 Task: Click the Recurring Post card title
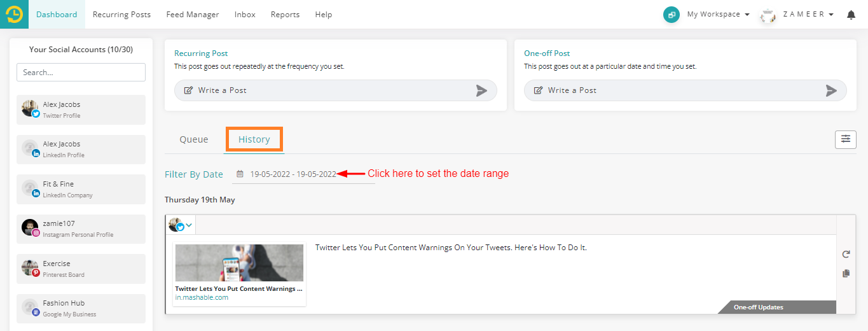tap(201, 53)
